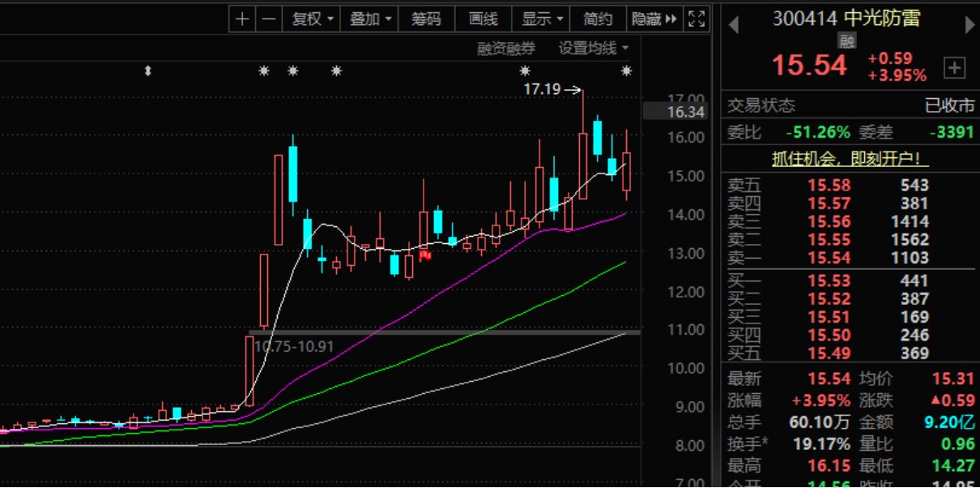Click the 委比 value -51.26%
This screenshot has height=488, width=980.
(x=818, y=132)
